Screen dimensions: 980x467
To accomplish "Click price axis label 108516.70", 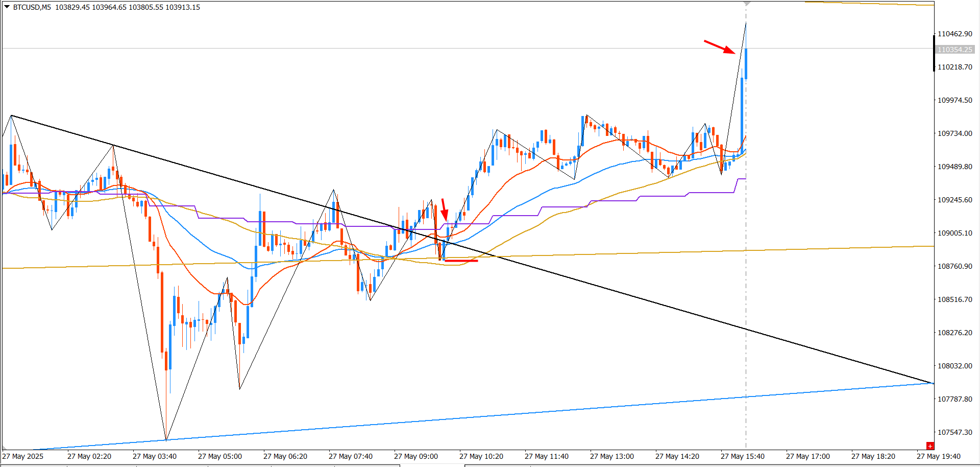I will coord(955,299).
